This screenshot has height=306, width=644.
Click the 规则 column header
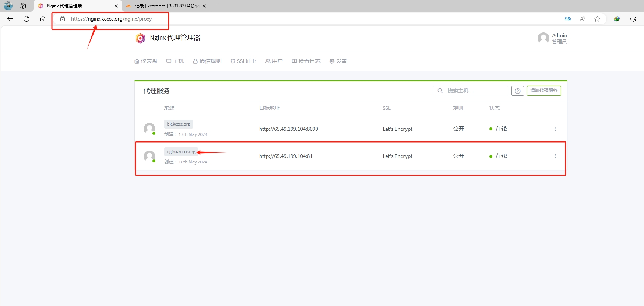(458, 108)
